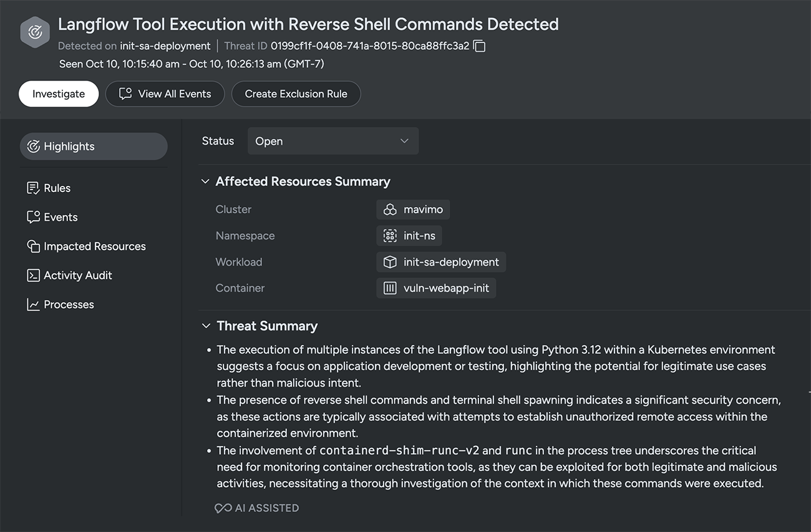Screen dimensions: 811x532
Task: Click the mavimo cluster chip
Action: click(413, 210)
